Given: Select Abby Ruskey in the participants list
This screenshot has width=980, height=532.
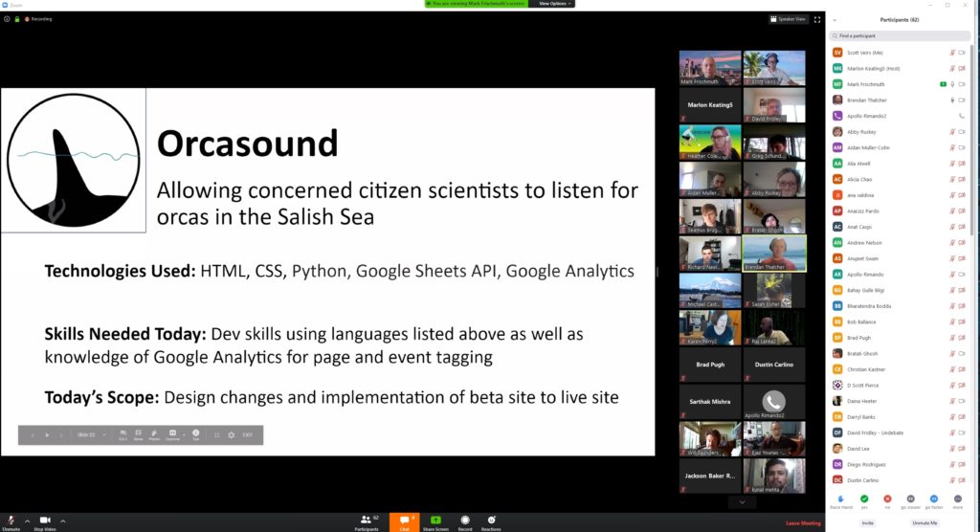Looking at the screenshot, I should pos(900,132).
